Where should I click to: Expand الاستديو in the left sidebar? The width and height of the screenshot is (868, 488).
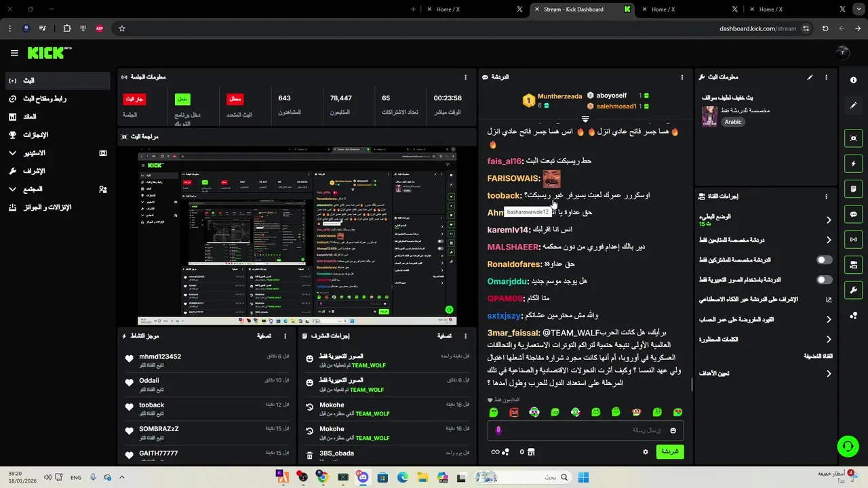58,153
